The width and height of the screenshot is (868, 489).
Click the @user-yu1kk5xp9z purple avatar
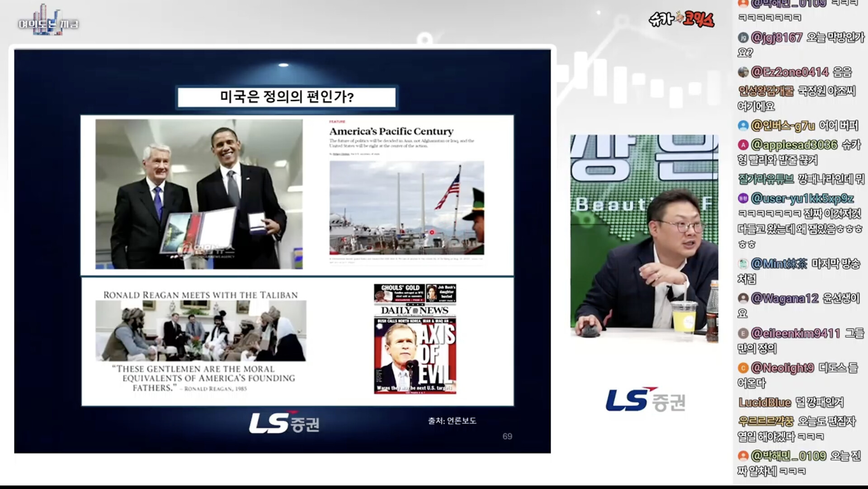(743, 198)
